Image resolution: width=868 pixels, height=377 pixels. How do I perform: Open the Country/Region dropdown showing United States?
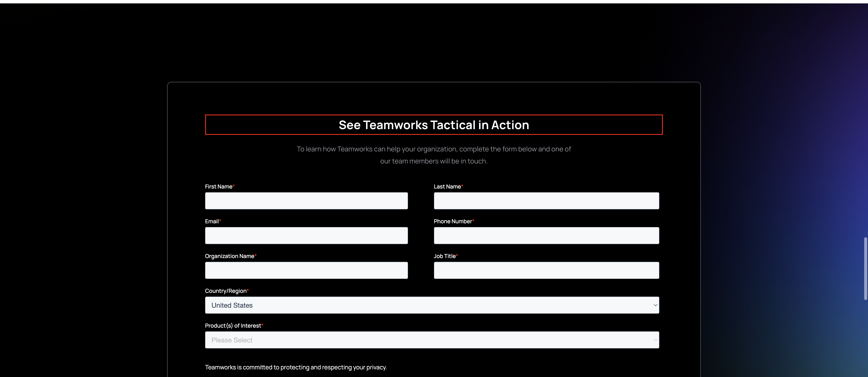[432, 305]
